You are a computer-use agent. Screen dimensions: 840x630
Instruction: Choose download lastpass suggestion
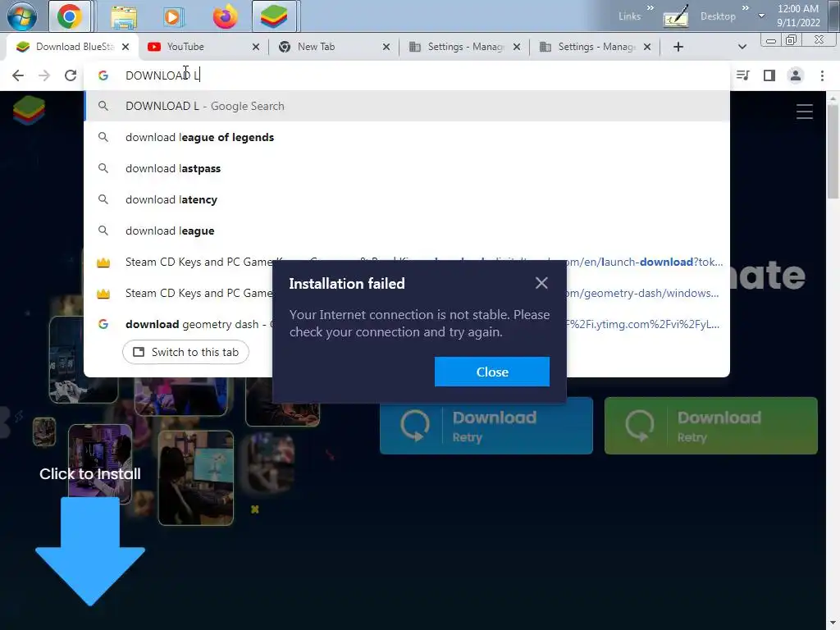(x=407, y=168)
